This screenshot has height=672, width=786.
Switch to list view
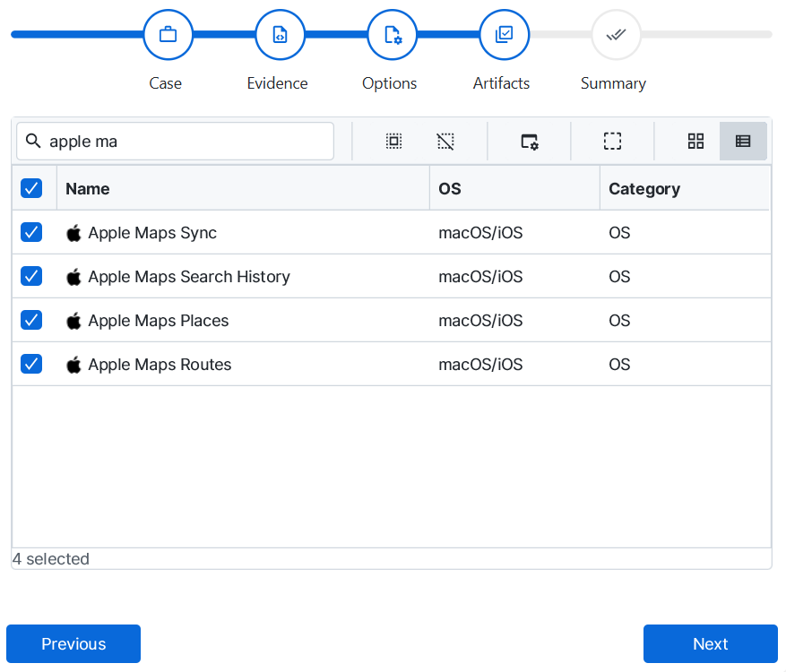coord(743,141)
